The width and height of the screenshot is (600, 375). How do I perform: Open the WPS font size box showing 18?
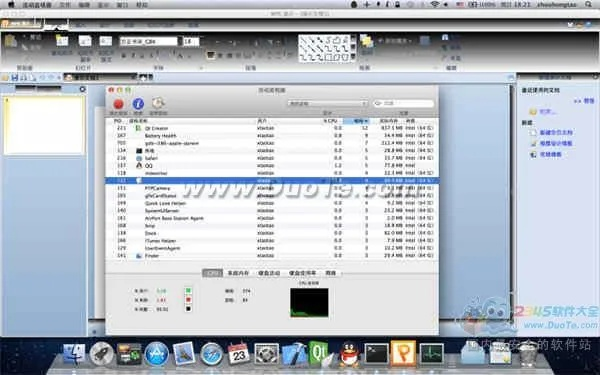(x=191, y=41)
